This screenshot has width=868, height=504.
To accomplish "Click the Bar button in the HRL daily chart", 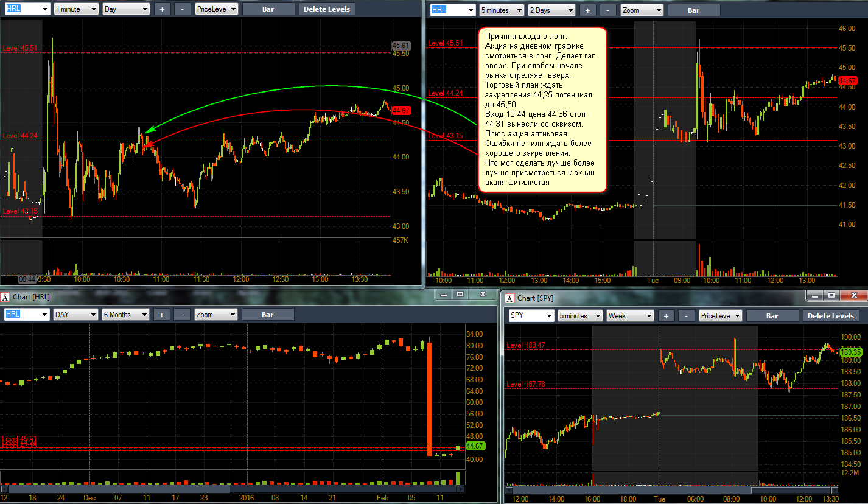I will point(268,315).
